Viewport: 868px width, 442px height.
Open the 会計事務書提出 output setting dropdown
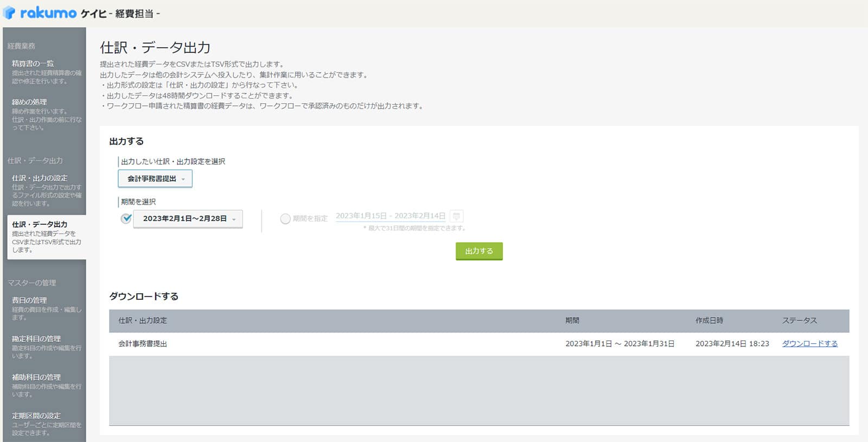155,179
